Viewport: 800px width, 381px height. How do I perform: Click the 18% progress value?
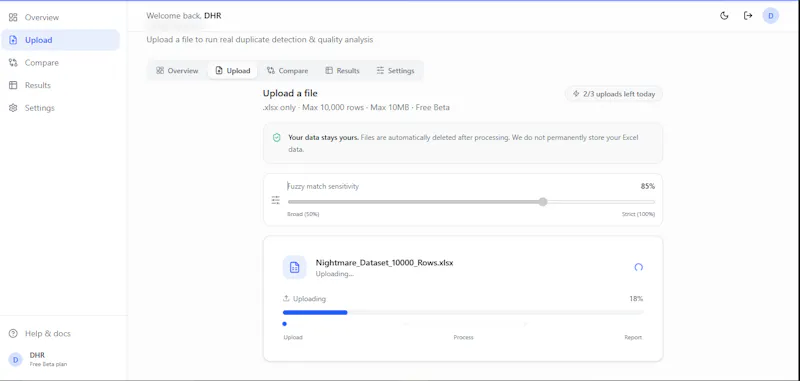(636, 298)
